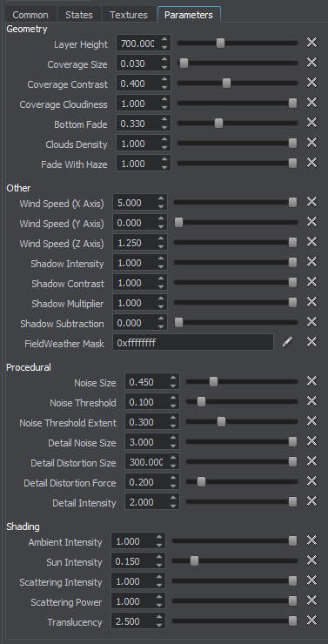Reset Detail Distortion Size with X icon
Image resolution: width=328 pixels, height=644 pixels.
pyautogui.click(x=312, y=461)
